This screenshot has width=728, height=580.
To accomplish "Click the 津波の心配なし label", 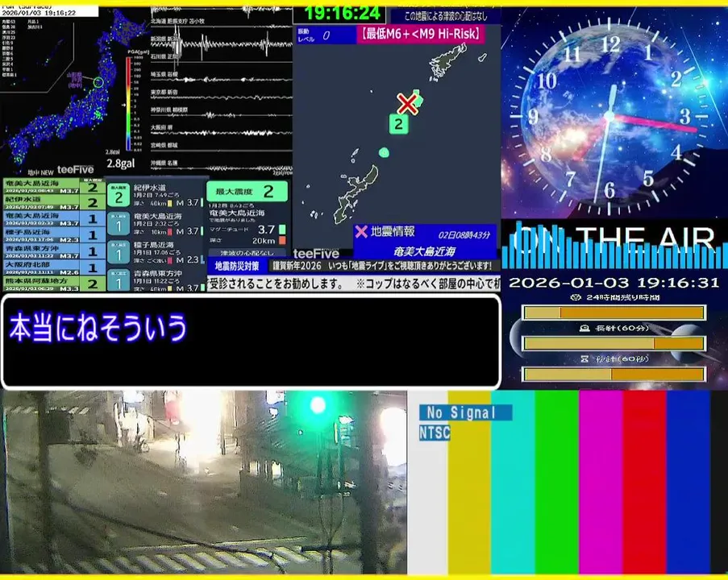I will tap(247, 253).
